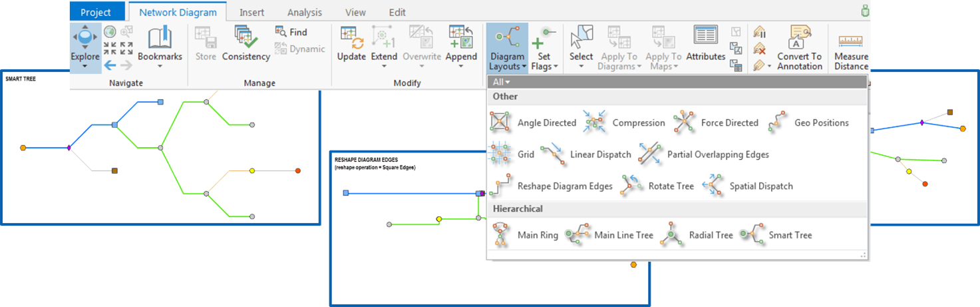Image resolution: width=980 pixels, height=307 pixels.
Task: Click the Select tool icon
Action: tap(581, 37)
